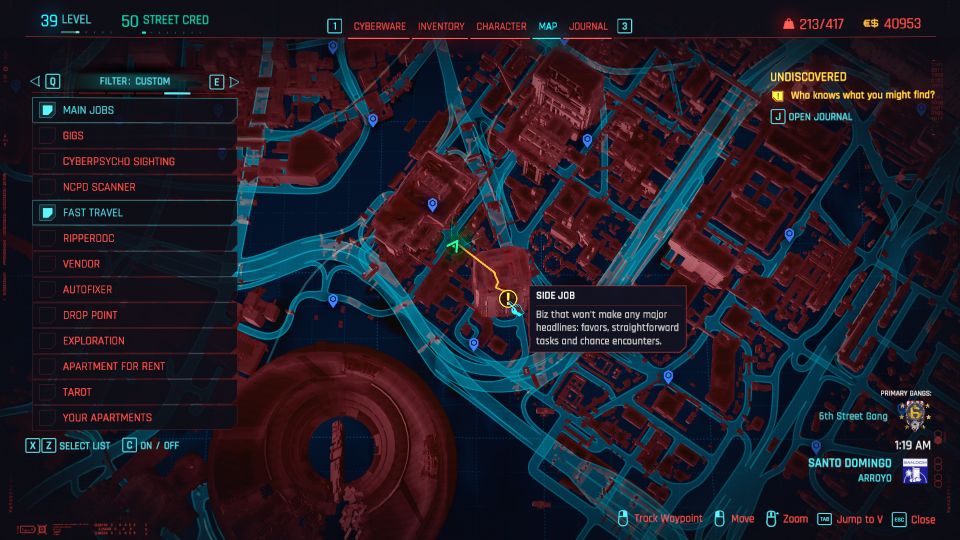Click the Who knows what you might find text
This screenshot has height=540, width=960.
click(x=863, y=95)
